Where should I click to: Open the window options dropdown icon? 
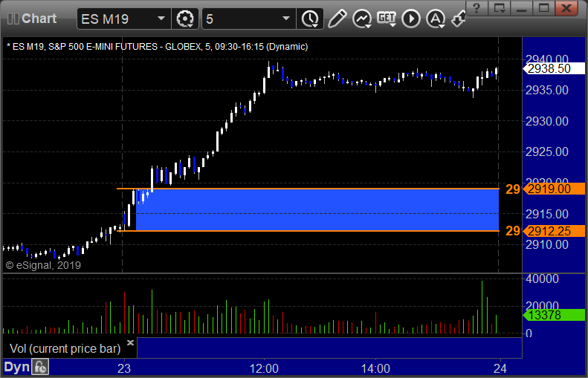499,8
